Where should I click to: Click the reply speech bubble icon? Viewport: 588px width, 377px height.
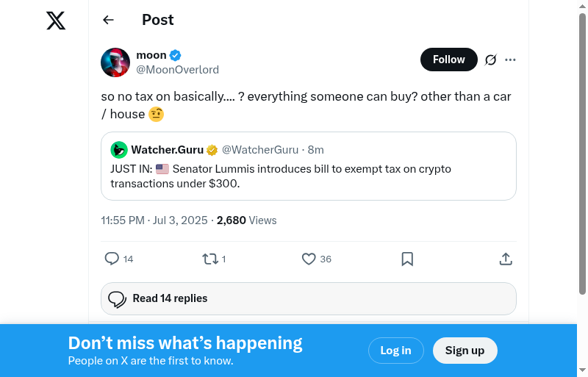(112, 259)
